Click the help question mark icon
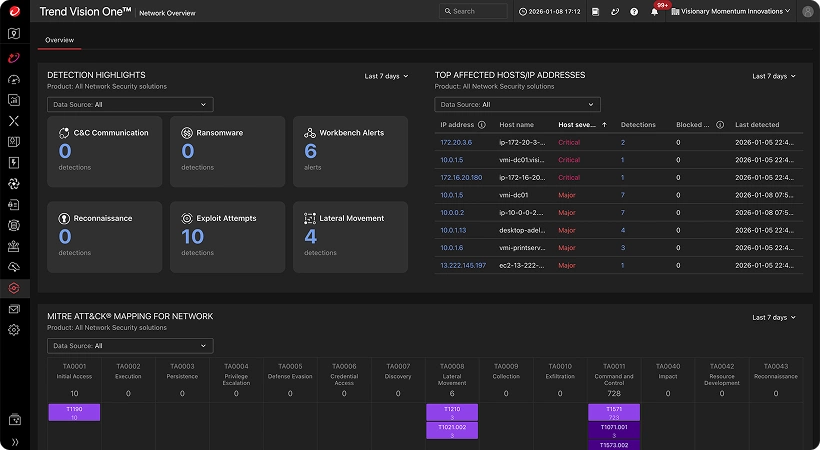Image resolution: width=820 pixels, height=450 pixels. pyautogui.click(x=634, y=12)
